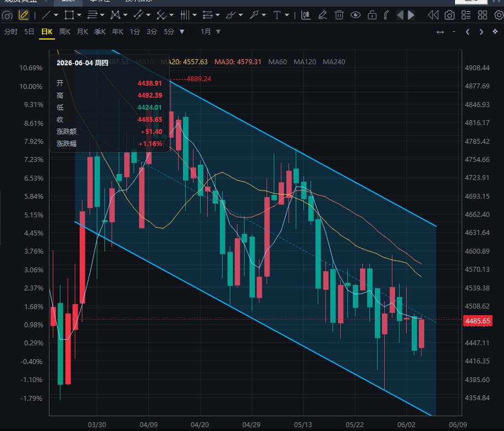The image size is (504, 431).
Task: Open the pitchfork tool dropdown arrow
Action: pyautogui.click(x=171, y=15)
